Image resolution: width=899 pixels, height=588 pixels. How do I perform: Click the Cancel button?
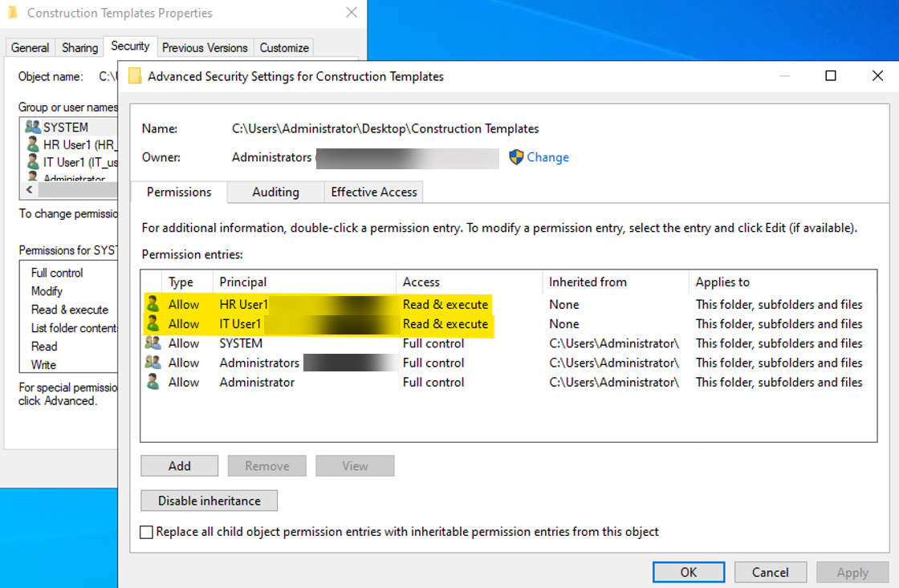tap(770, 572)
